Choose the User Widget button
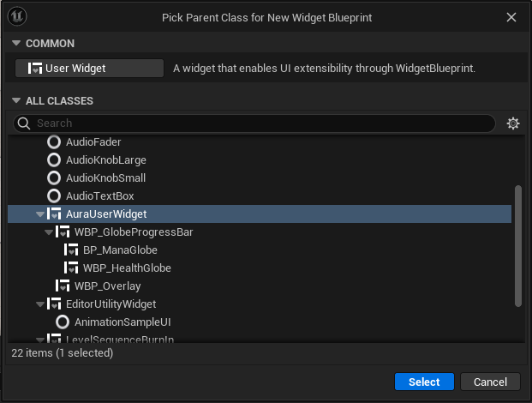The width and height of the screenshot is (532, 403). pyautogui.click(x=89, y=69)
